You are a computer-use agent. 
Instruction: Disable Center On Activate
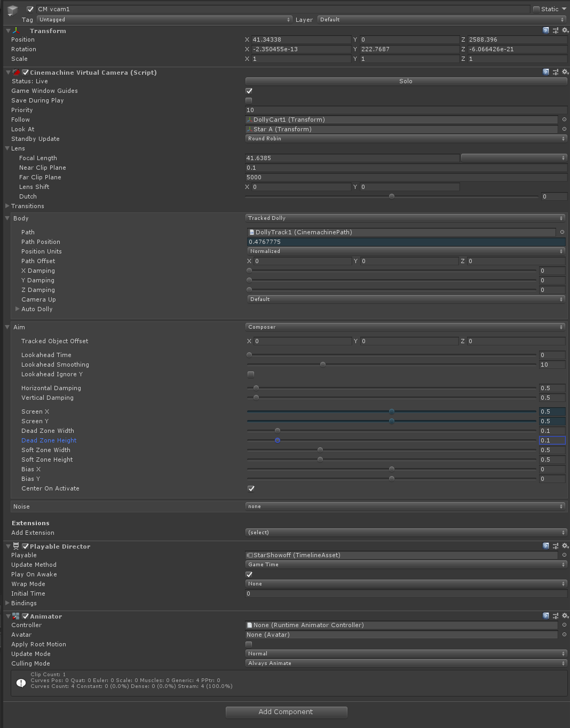pos(251,488)
